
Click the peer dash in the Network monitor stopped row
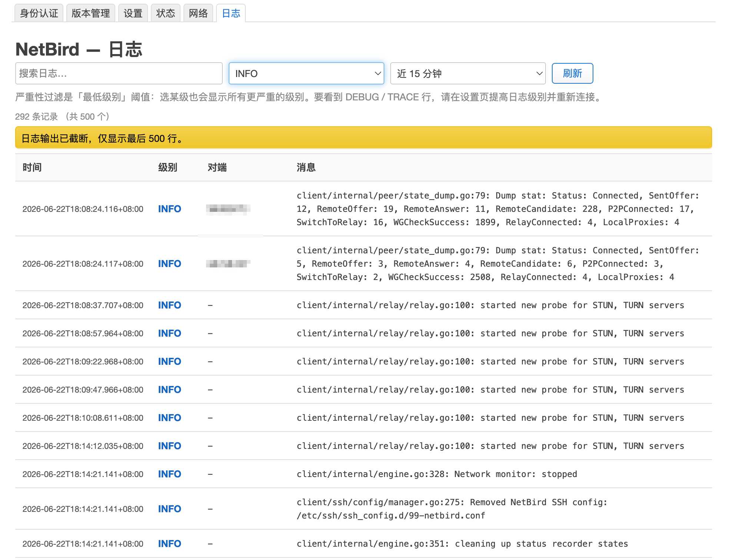[x=210, y=474]
